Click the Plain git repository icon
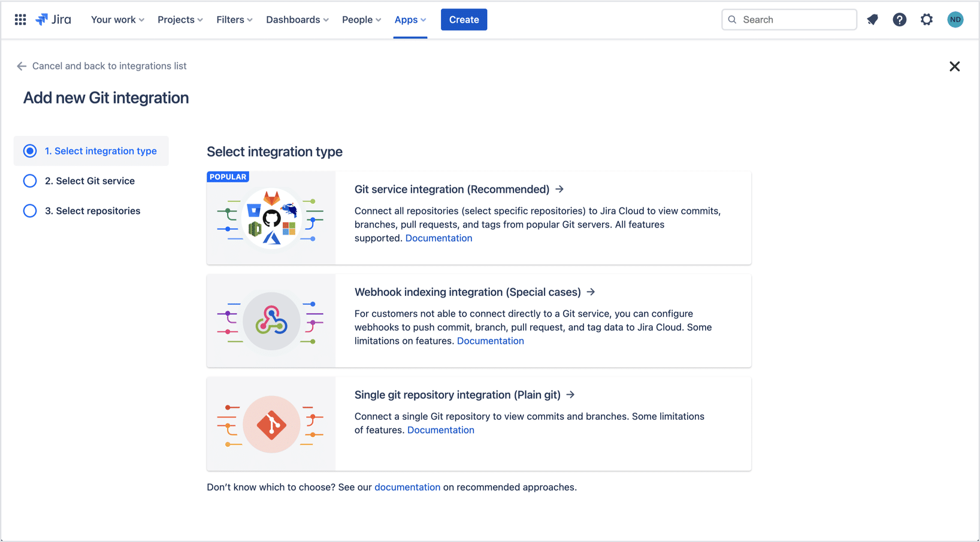This screenshot has height=542, width=980. (x=271, y=424)
